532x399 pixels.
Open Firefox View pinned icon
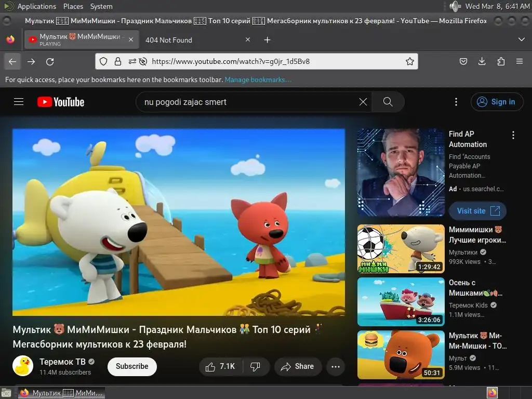[10, 39]
